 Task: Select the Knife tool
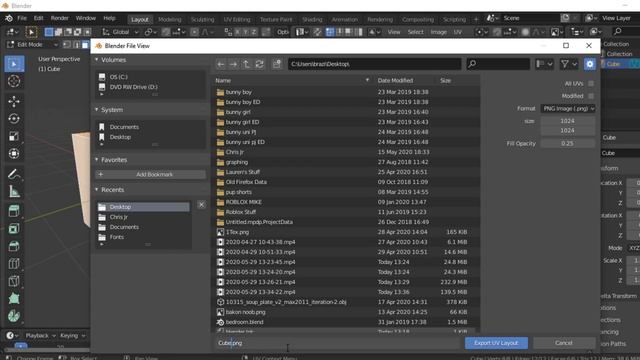(x=14, y=281)
